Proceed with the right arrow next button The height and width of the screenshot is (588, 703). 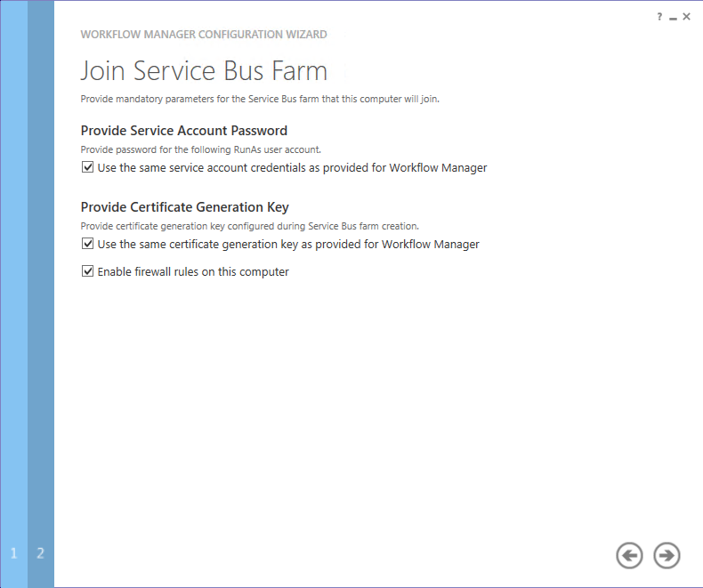pos(667,556)
